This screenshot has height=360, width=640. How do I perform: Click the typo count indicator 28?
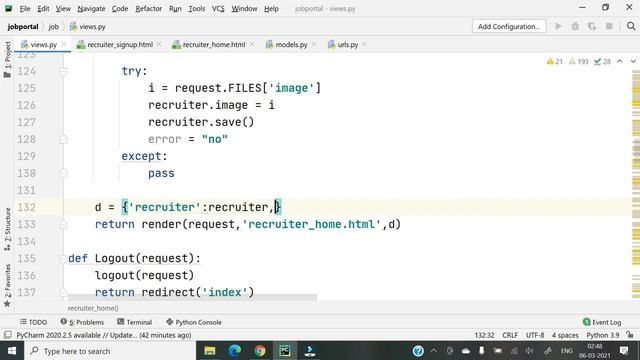click(x=602, y=61)
